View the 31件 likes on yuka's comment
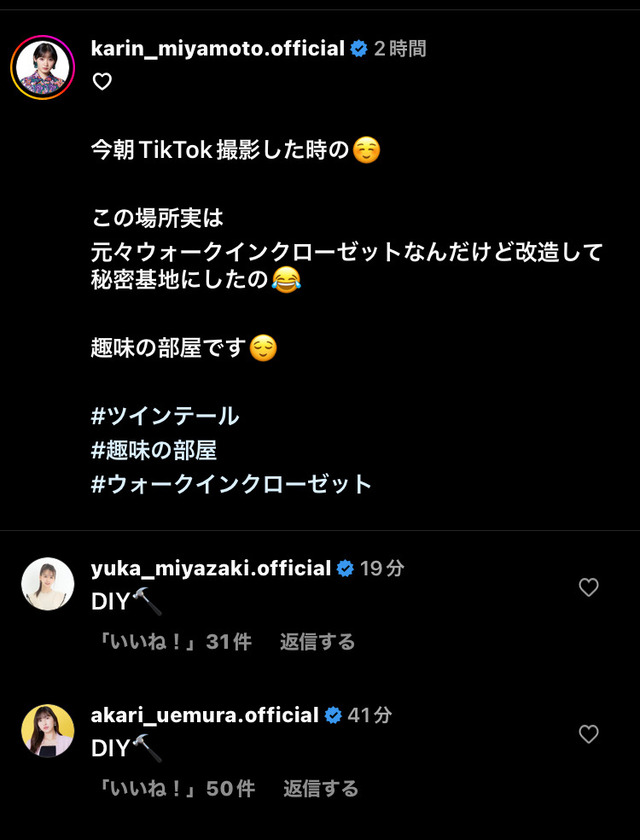 171,642
